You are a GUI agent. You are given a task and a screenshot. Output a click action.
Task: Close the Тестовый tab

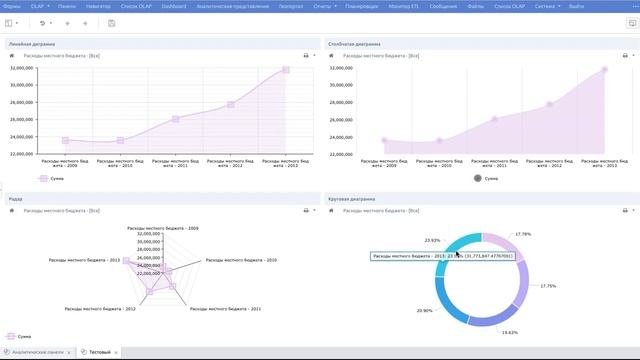116,352
